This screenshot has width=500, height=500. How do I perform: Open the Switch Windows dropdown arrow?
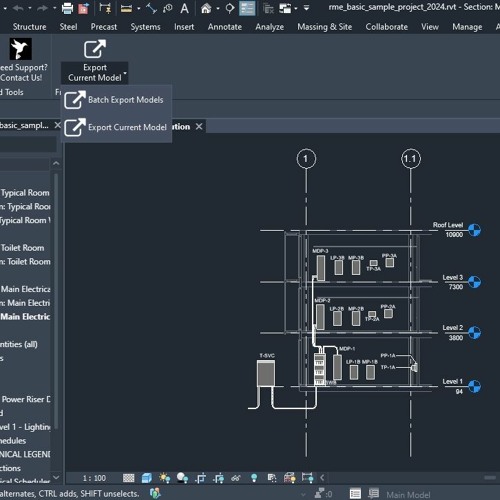(x=296, y=8)
